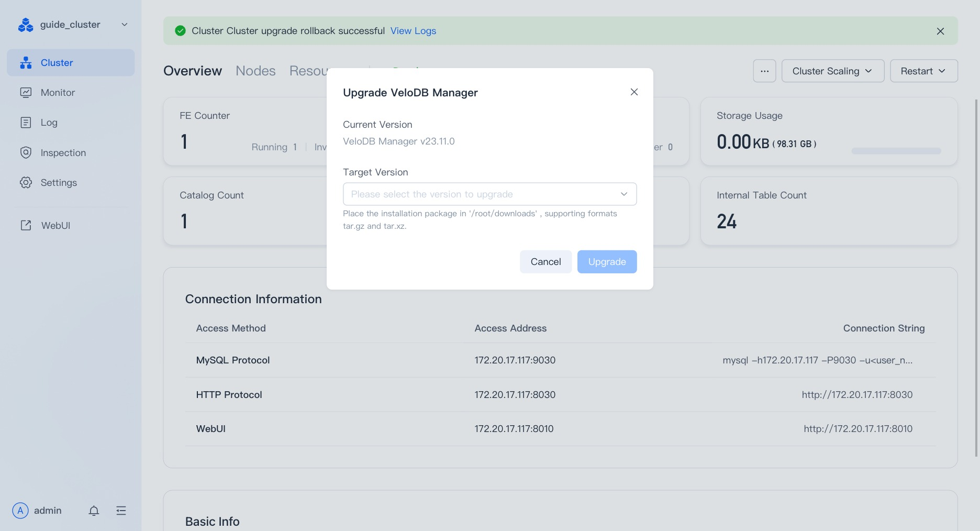The height and width of the screenshot is (531, 980).
Task: Open the Monitor sidebar icon
Action: pyautogui.click(x=26, y=93)
